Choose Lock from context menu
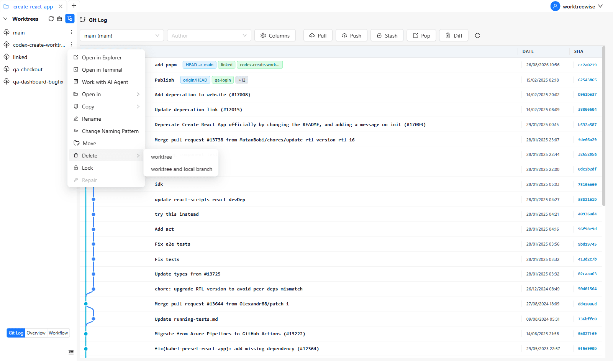Viewport: 613px width, 364px height. [x=106, y=168]
